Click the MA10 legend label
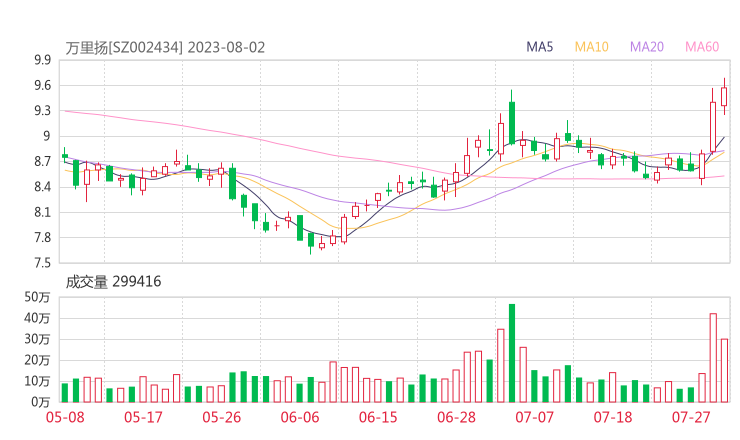The width and height of the screenshot is (740, 440). point(591,47)
